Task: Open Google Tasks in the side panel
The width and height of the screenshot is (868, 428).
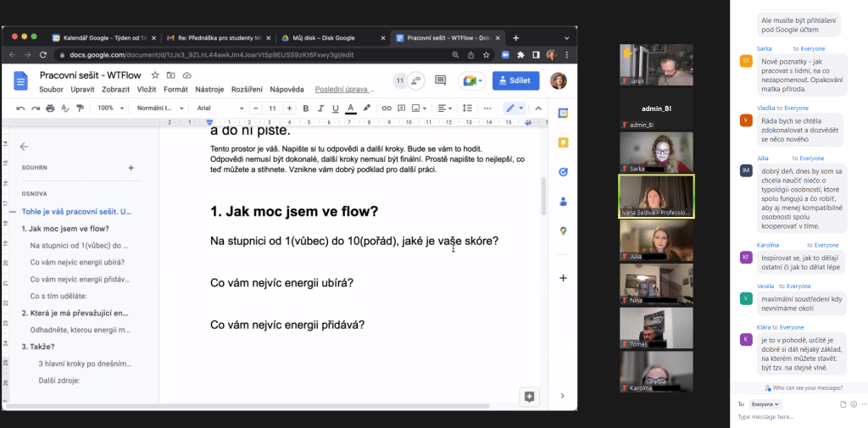Action: (563, 172)
